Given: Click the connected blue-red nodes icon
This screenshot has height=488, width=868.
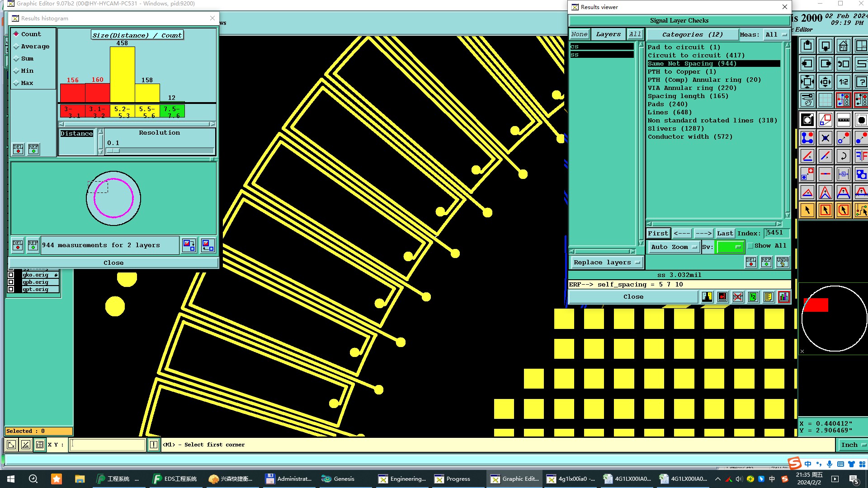Looking at the screenshot, I should coord(807,138).
